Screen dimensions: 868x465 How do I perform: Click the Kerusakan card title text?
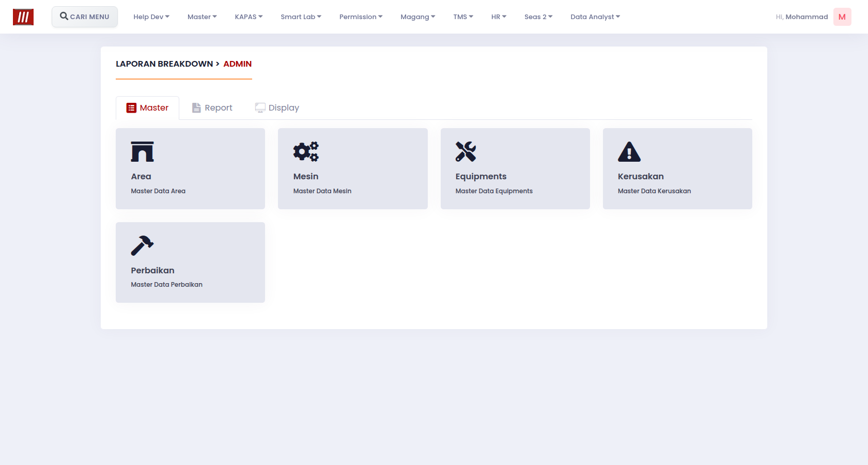641,176
